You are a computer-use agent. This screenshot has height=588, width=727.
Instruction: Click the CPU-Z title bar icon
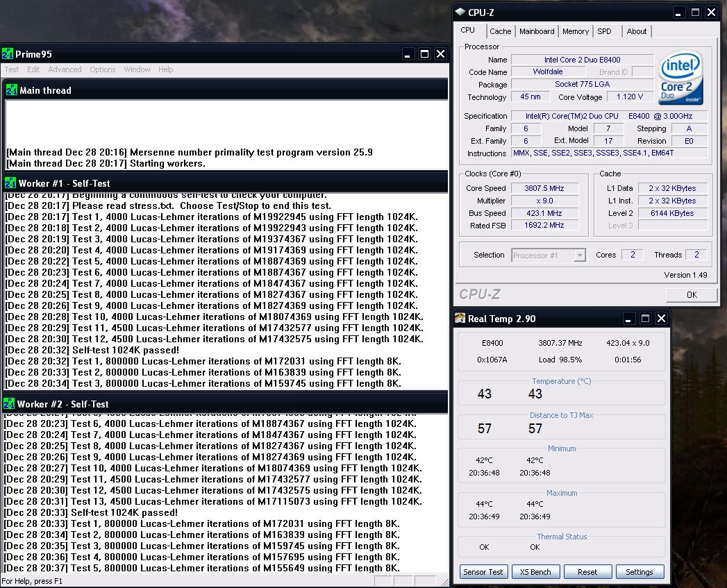460,12
